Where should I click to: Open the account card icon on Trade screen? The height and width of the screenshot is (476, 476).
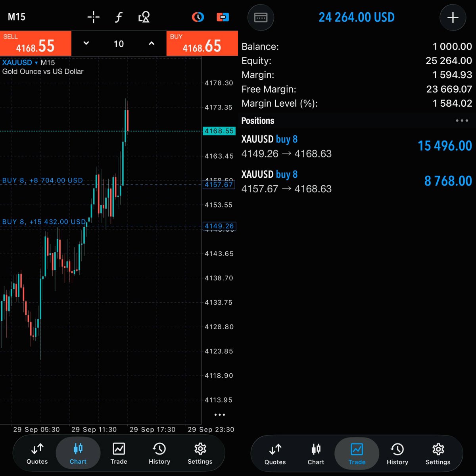(x=261, y=17)
